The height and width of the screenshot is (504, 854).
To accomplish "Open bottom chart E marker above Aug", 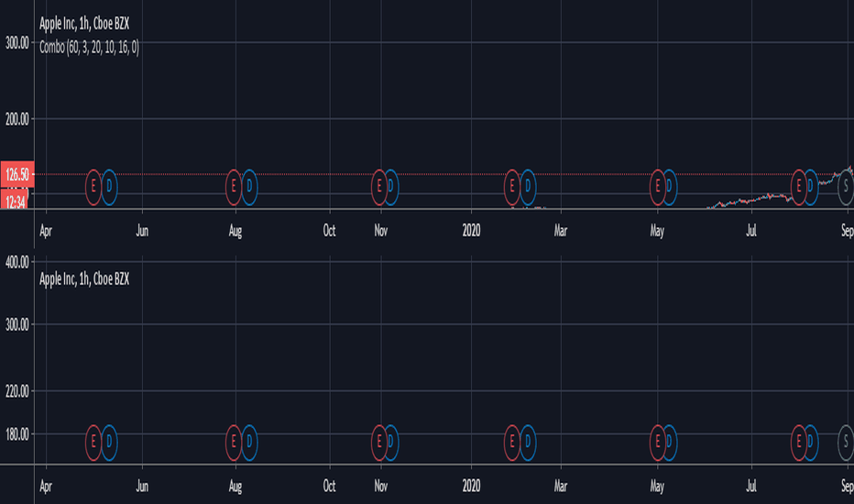I will [234, 443].
